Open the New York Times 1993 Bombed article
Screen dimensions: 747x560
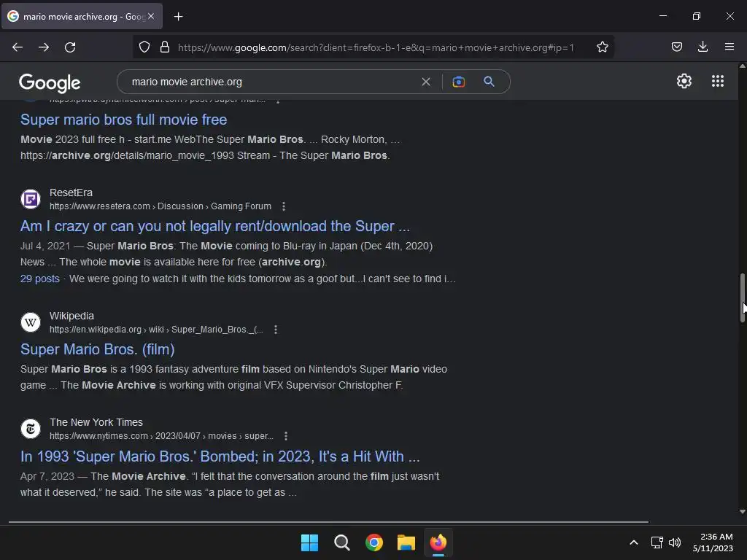pos(220,456)
